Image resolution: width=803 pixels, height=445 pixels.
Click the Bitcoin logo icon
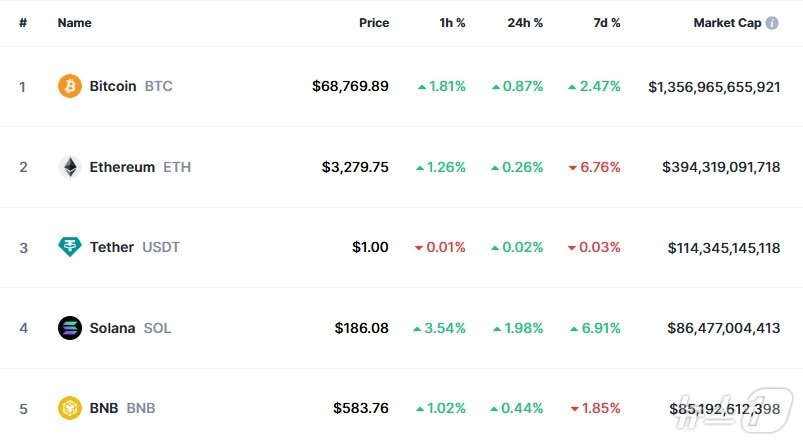coord(69,86)
